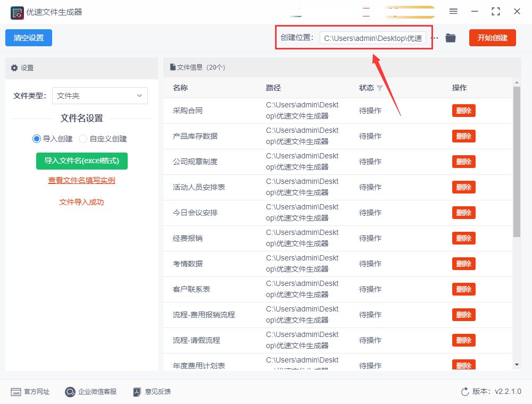Click 导入文件名(excel格式) button
This screenshot has height=404, width=532.
(82, 161)
